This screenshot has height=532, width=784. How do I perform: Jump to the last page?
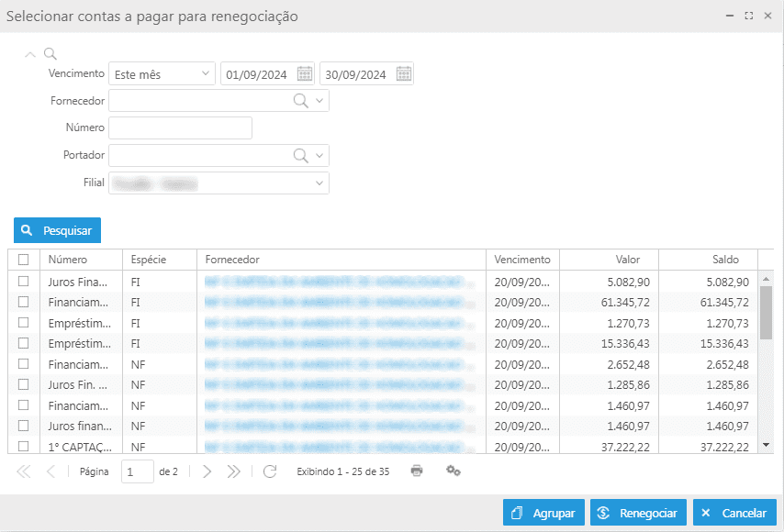pyautogui.click(x=234, y=471)
